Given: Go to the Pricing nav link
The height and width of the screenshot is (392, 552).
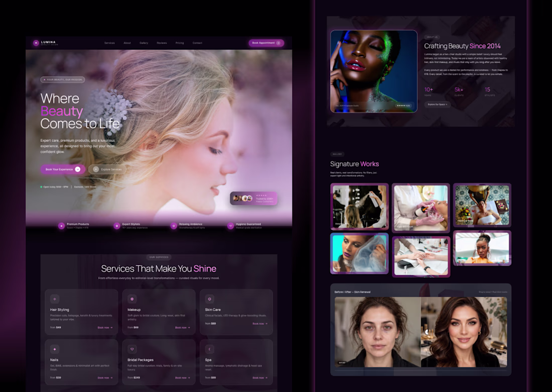Looking at the screenshot, I should 180,43.
